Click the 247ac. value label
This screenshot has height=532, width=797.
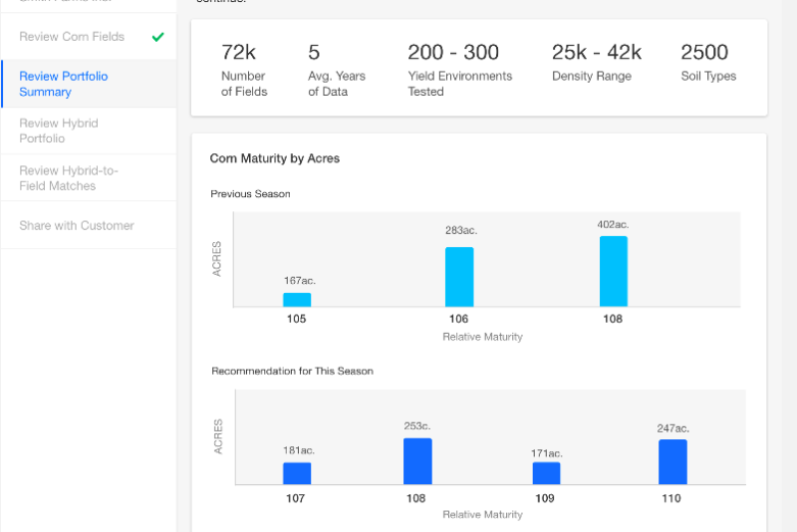[x=673, y=428]
